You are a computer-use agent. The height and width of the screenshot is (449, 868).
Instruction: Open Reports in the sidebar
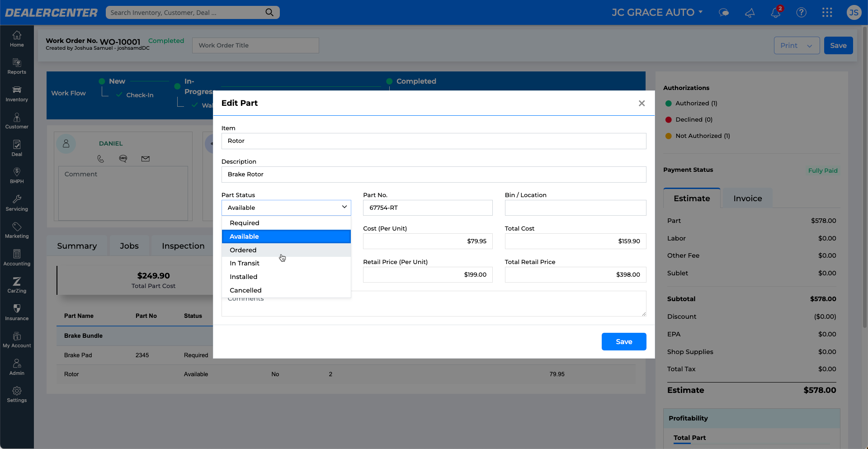pyautogui.click(x=17, y=66)
